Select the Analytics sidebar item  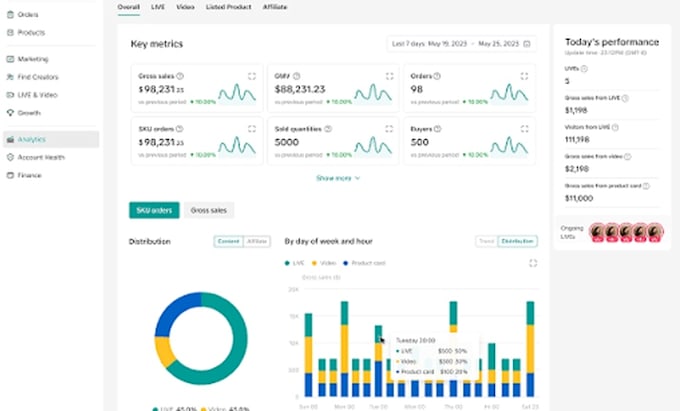click(51, 140)
